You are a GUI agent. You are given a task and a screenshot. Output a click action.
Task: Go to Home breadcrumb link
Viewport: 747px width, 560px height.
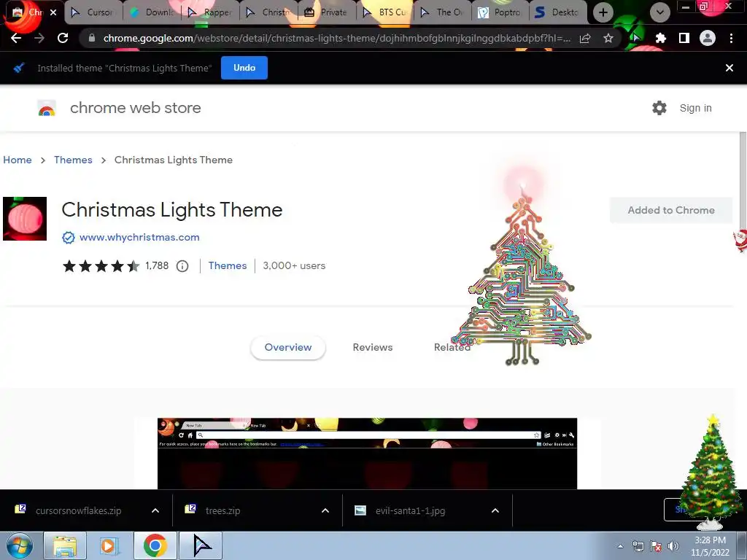pos(18,160)
